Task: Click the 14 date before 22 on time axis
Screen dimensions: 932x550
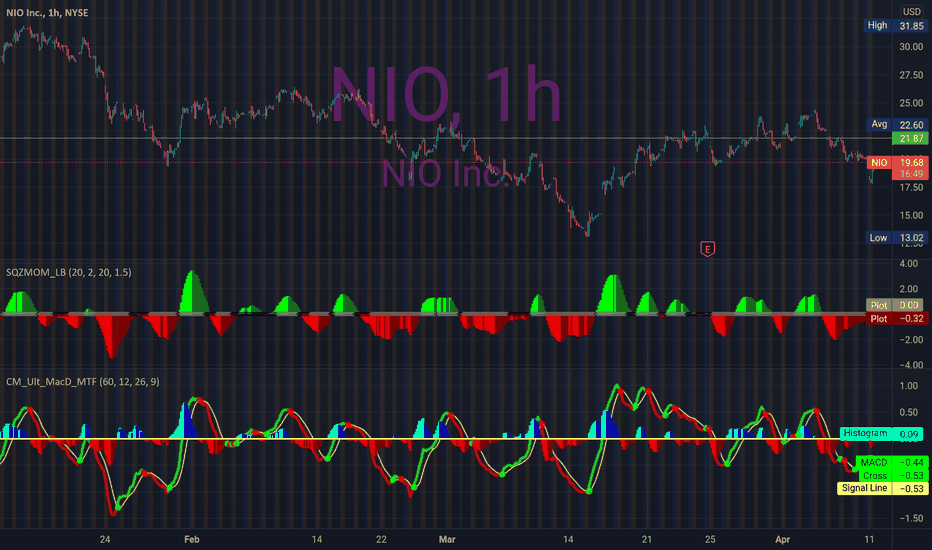Action: point(317,539)
